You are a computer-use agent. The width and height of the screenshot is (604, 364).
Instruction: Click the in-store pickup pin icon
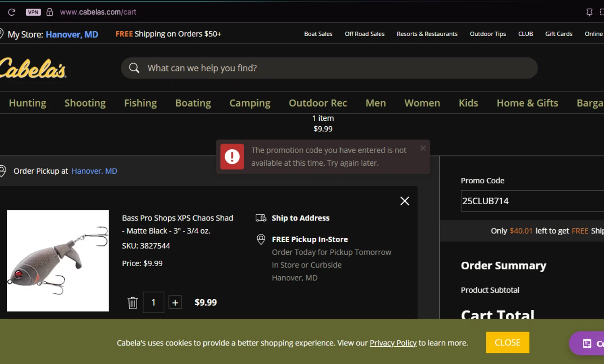(x=261, y=239)
